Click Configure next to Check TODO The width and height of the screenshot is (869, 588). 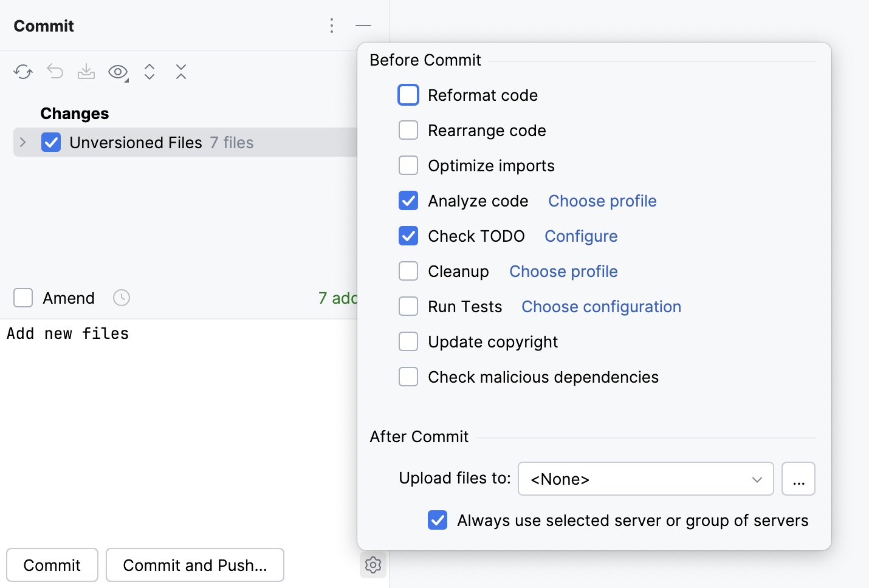[x=580, y=236]
